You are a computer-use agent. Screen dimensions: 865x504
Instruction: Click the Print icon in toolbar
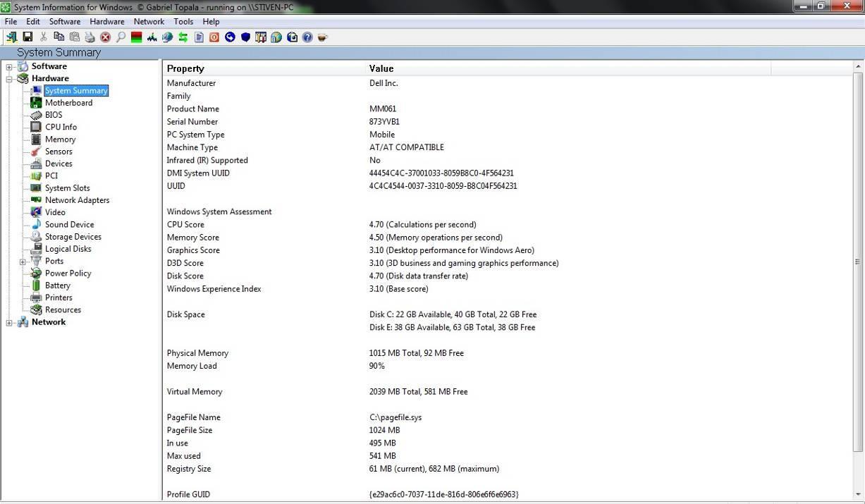point(90,37)
